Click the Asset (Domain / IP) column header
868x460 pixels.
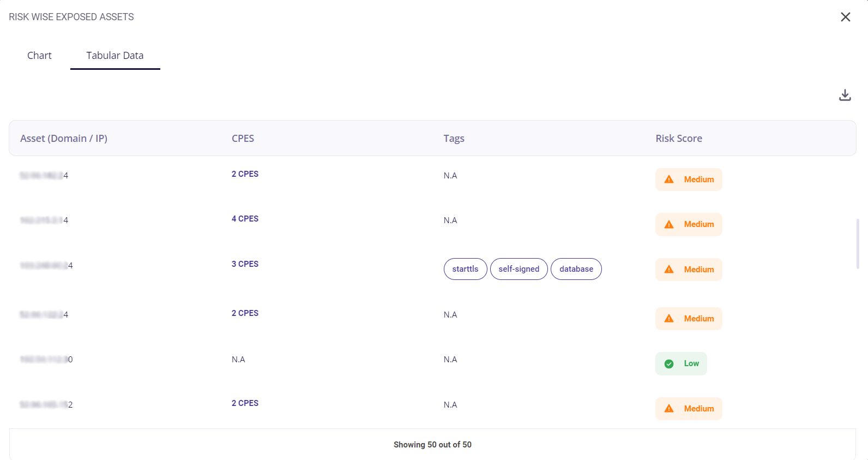(x=64, y=139)
